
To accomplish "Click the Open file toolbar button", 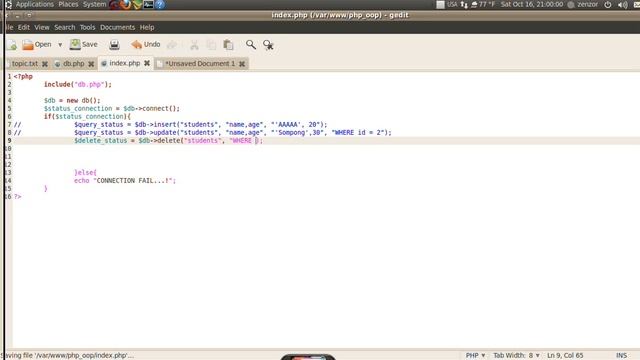I will tap(37, 44).
